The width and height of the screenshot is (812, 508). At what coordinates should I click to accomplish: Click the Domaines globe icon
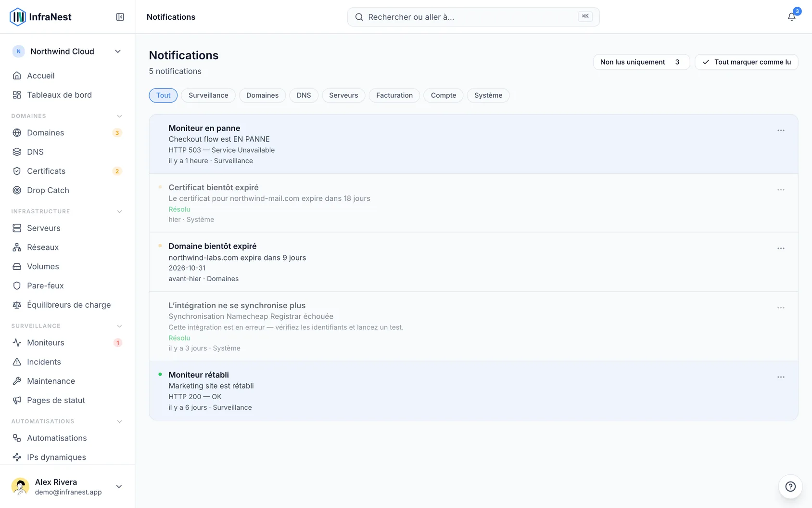click(17, 132)
